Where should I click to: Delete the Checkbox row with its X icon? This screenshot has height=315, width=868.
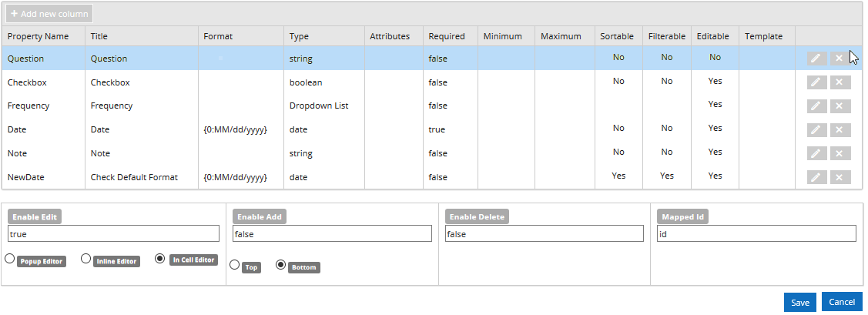[840, 82]
